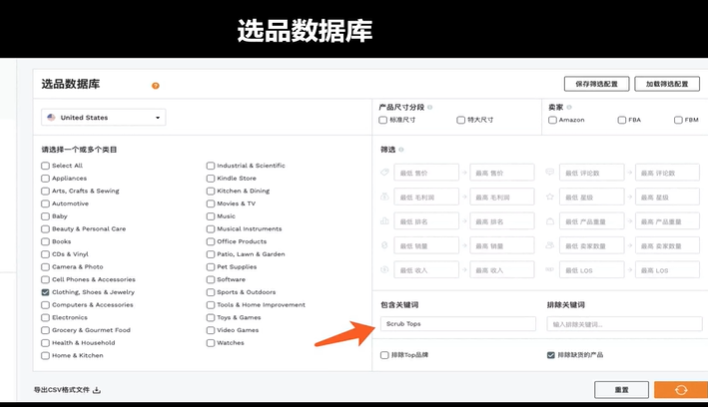Tick the Select All category checkbox

[x=45, y=166]
